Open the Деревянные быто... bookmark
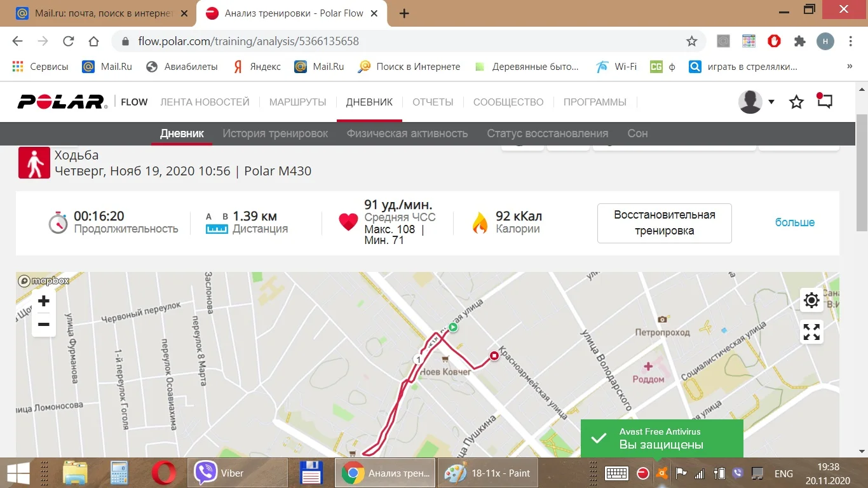The height and width of the screenshot is (488, 868). coord(527,66)
